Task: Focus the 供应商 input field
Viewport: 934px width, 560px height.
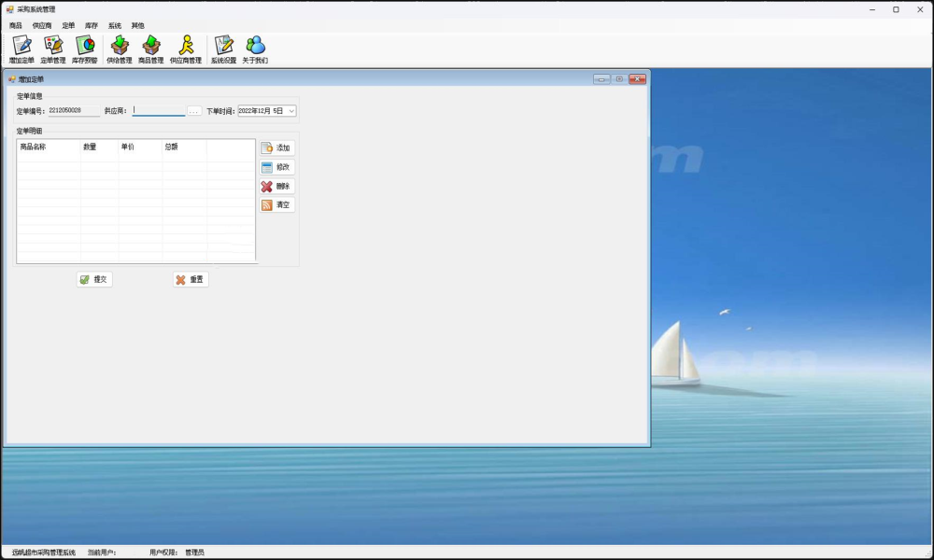Action: pyautogui.click(x=159, y=110)
